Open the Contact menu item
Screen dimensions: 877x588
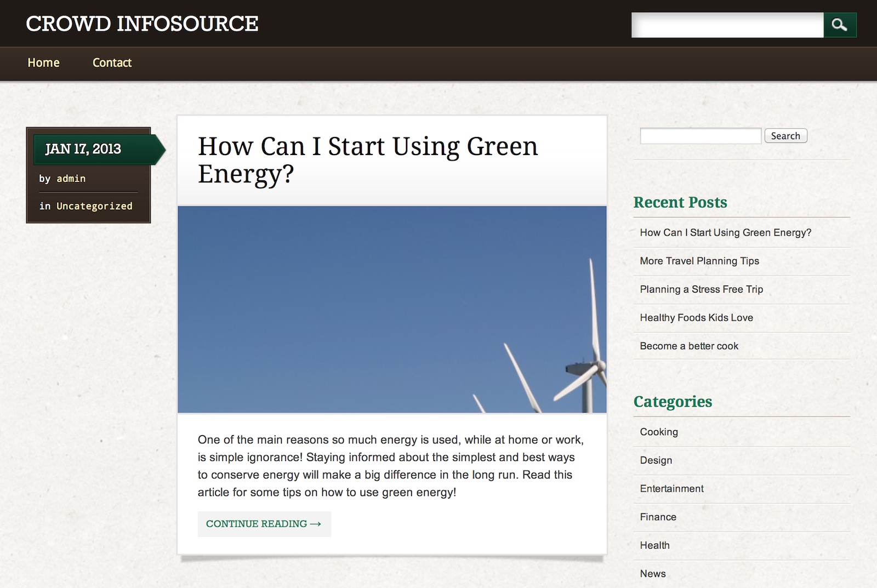pos(112,62)
